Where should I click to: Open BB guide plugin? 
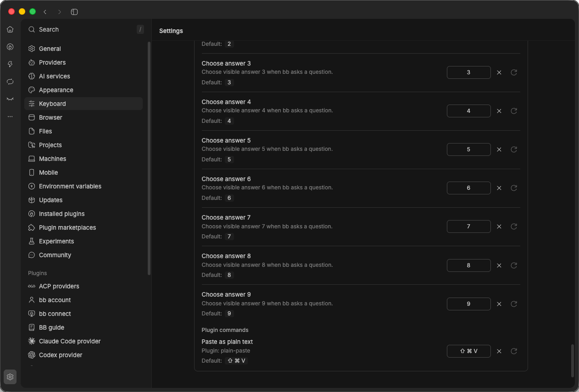click(x=84, y=327)
